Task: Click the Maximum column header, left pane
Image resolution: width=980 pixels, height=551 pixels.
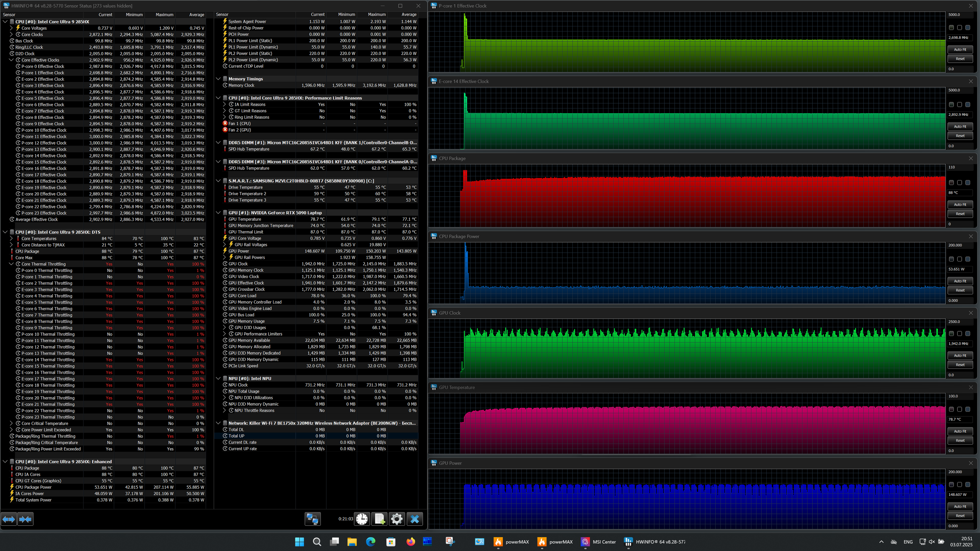Action: coord(164,14)
